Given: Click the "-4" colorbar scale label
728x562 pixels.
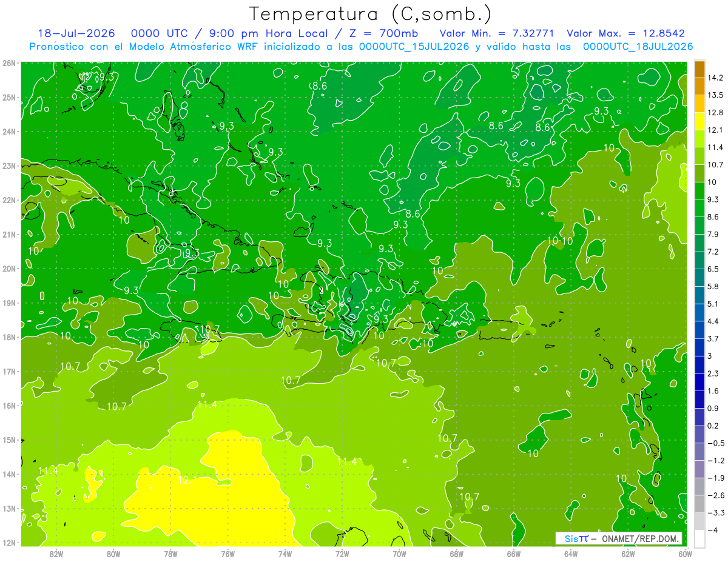Looking at the screenshot, I should (712, 530).
